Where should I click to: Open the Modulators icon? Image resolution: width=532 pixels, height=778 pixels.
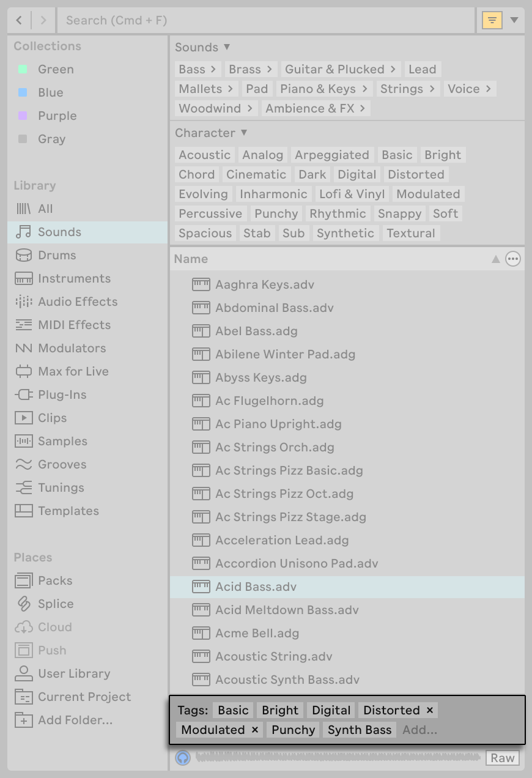click(23, 348)
